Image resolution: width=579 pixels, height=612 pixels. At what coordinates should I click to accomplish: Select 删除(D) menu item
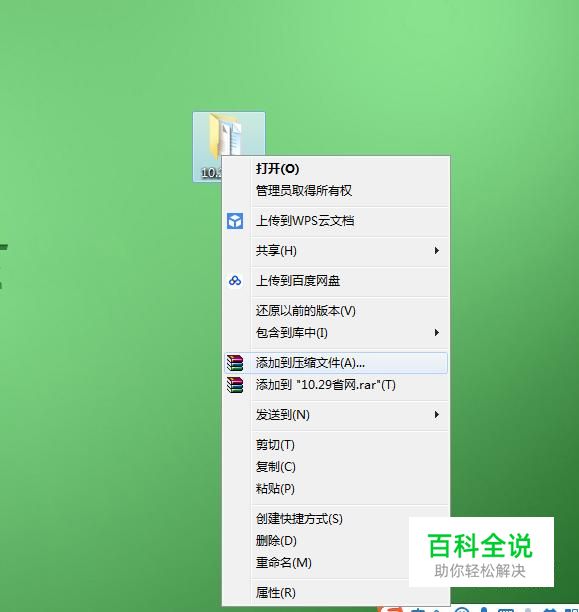tap(276, 541)
